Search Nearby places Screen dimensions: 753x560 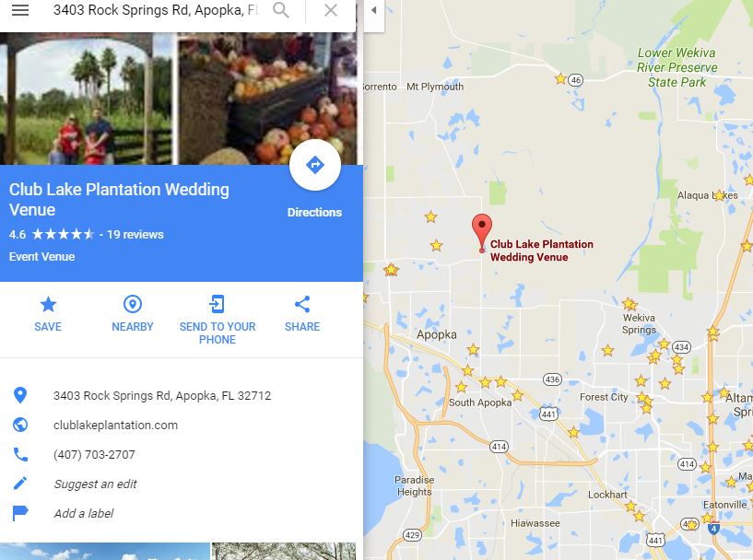[x=133, y=314]
